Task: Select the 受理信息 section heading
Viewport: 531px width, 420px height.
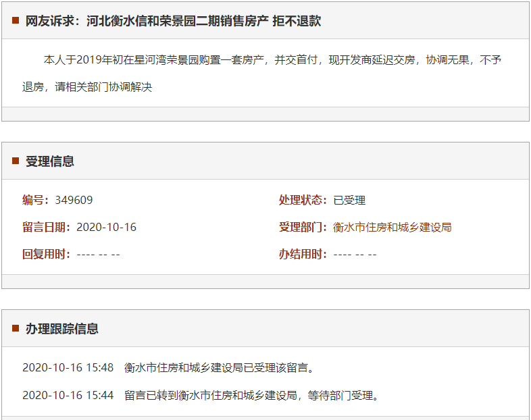Action: click(50, 161)
